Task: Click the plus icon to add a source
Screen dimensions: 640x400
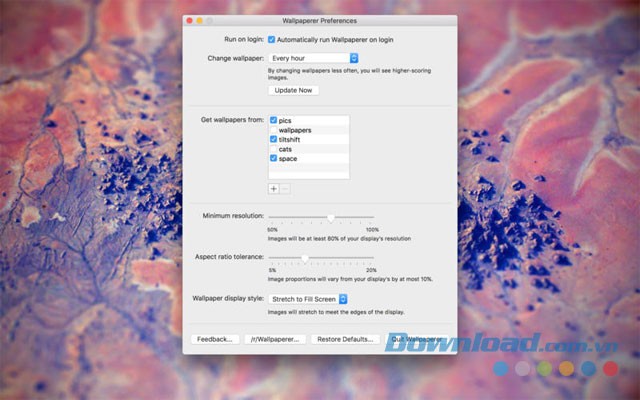Action: [x=274, y=188]
